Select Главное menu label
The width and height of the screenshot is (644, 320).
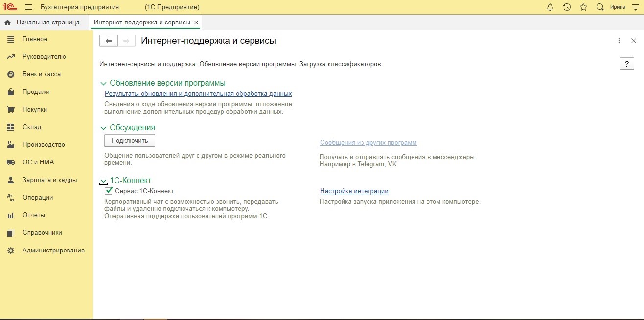pos(35,39)
